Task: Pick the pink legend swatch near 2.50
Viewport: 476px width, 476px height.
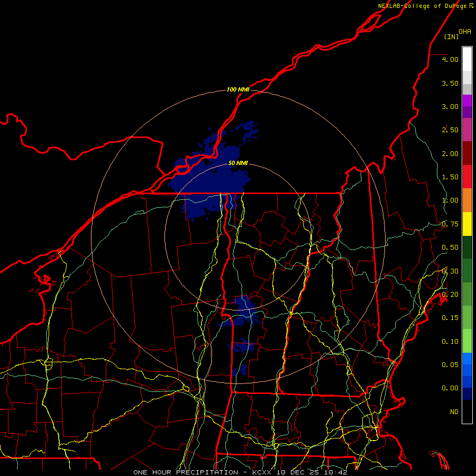Action: coord(467,130)
